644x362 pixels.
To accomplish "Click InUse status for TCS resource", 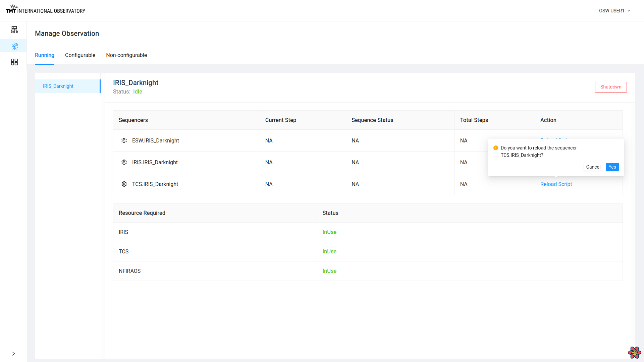I will [329, 251].
